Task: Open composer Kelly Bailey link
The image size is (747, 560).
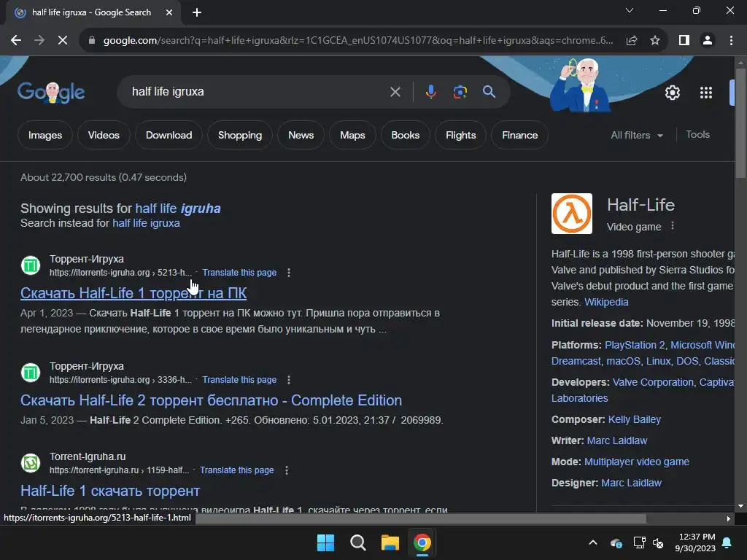Action: (x=635, y=419)
